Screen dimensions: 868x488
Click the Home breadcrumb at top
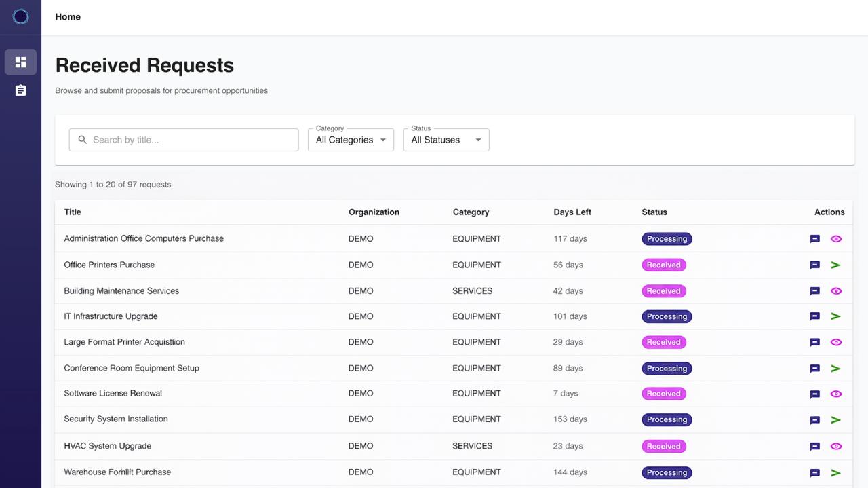coord(68,17)
